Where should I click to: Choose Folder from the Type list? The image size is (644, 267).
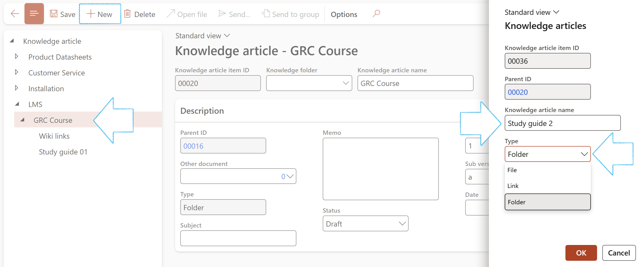548,202
